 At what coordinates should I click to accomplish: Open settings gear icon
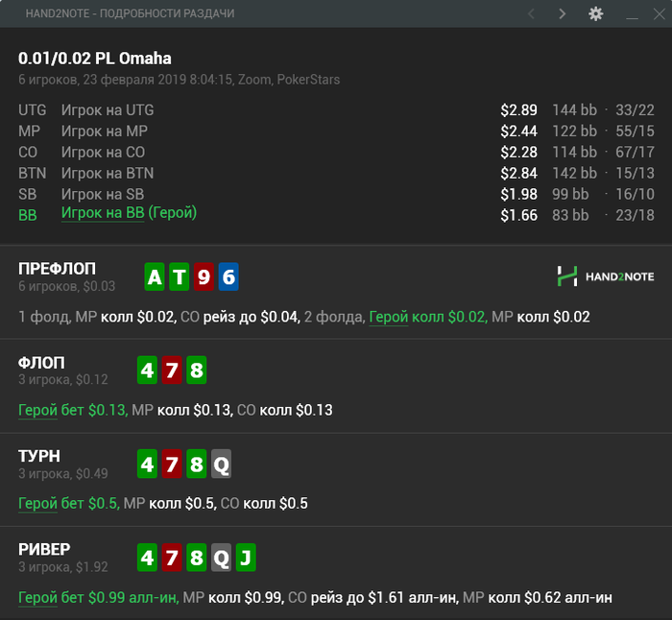pos(596,13)
